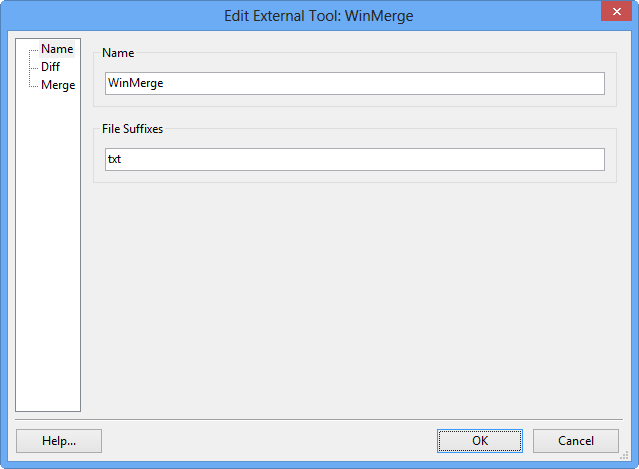This screenshot has height=469, width=639.
Task: Click the Name field containing WinMerge
Action: pos(354,84)
